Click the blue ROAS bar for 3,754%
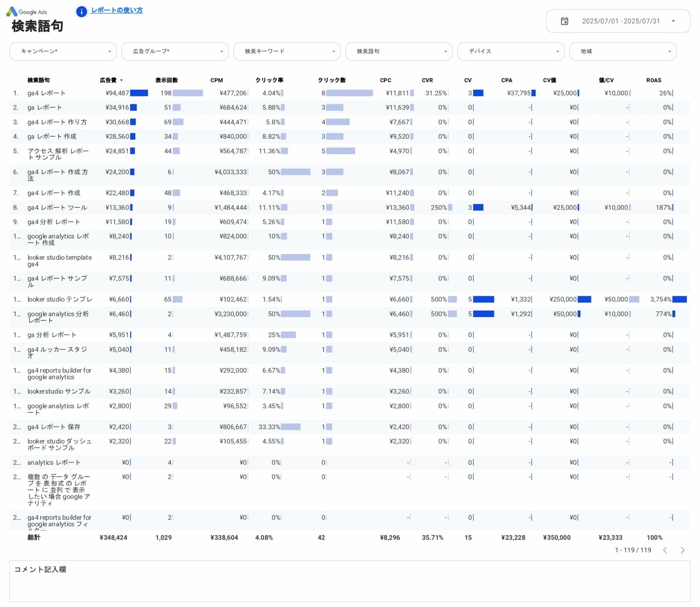The height and width of the screenshot is (607, 700). [680, 299]
